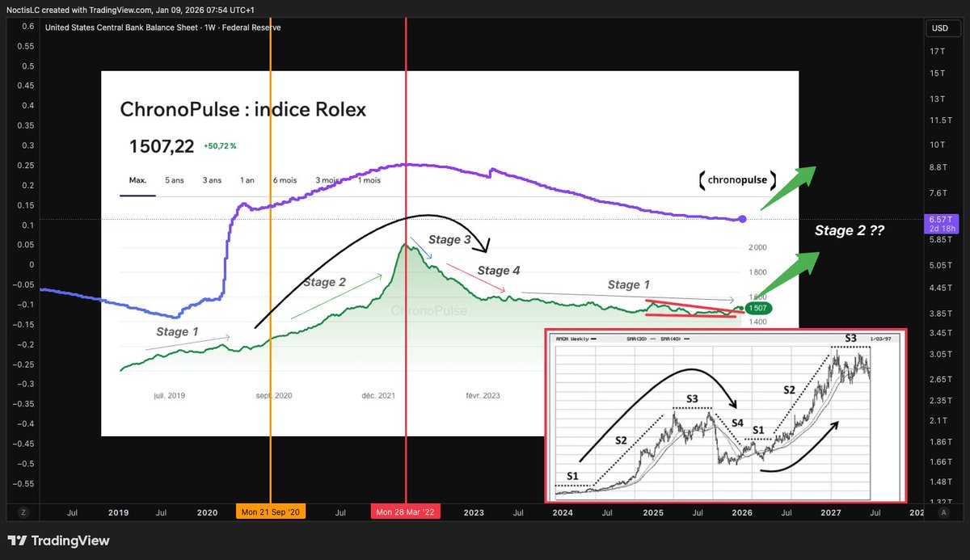Select the 1 an range tab
The image size is (970, 560).
(247, 180)
